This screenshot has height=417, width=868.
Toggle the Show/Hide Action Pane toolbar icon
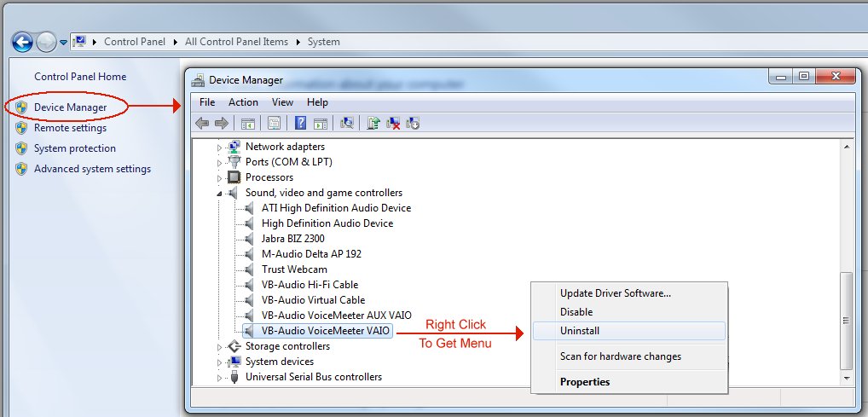[321, 123]
